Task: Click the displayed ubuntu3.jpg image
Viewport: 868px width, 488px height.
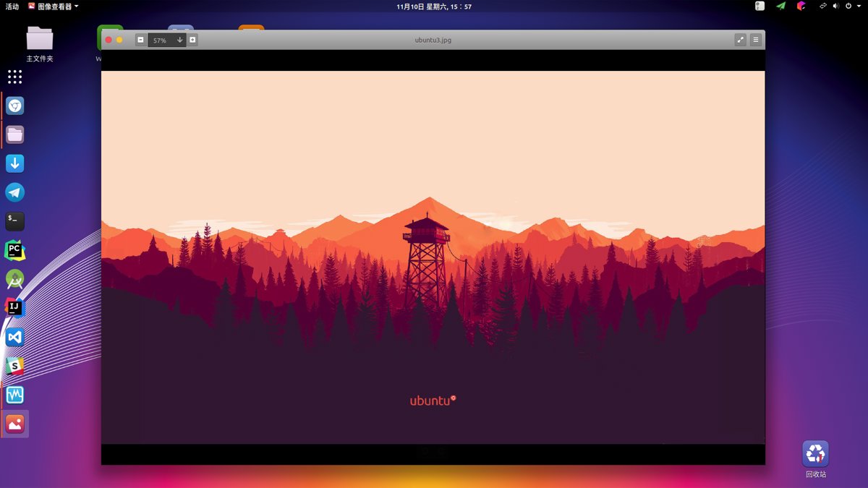Action: pyautogui.click(x=433, y=257)
